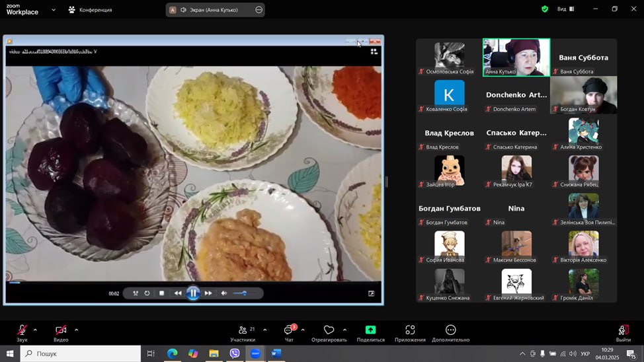The width and height of the screenshot is (644, 362).
Task: Open the Конференция menu in top bar
Action: 90,10
